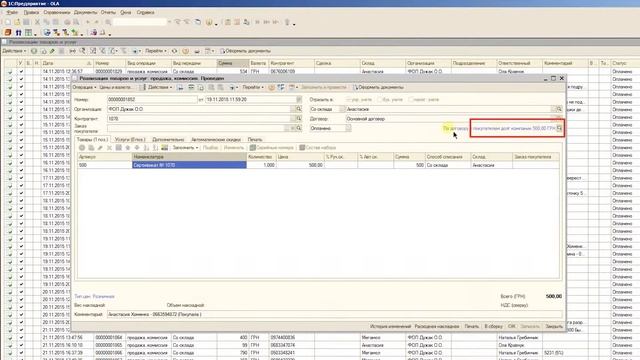Open calendar picker beside the document date
This screenshot has height=360, width=640.
click(x=299, y=100)
